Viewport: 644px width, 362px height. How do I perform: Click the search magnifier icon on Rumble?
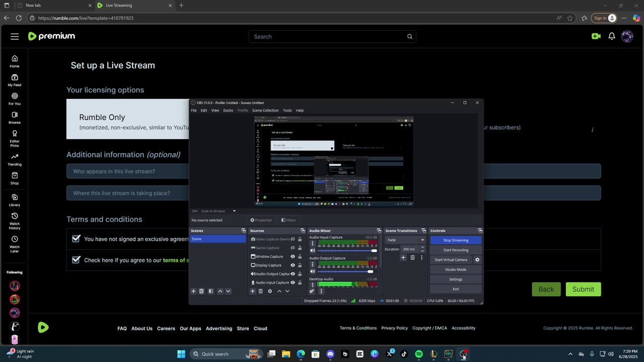coord(410,37)
